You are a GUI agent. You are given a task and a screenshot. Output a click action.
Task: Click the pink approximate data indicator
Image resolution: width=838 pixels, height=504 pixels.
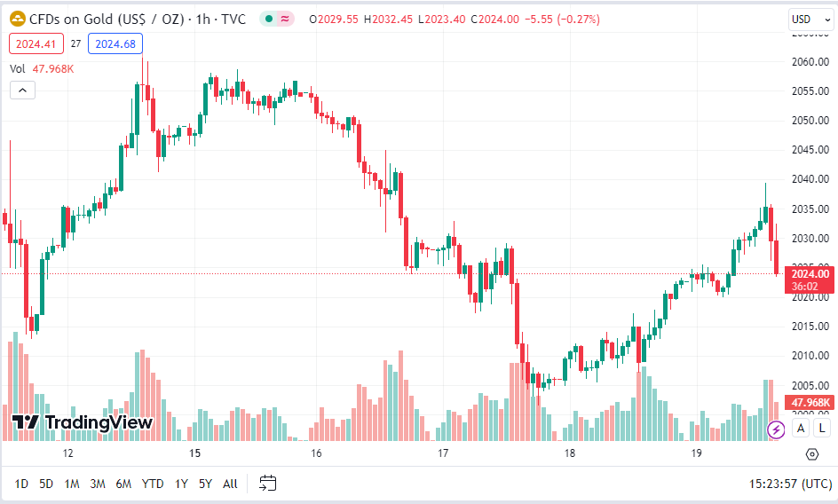point(285,20)
